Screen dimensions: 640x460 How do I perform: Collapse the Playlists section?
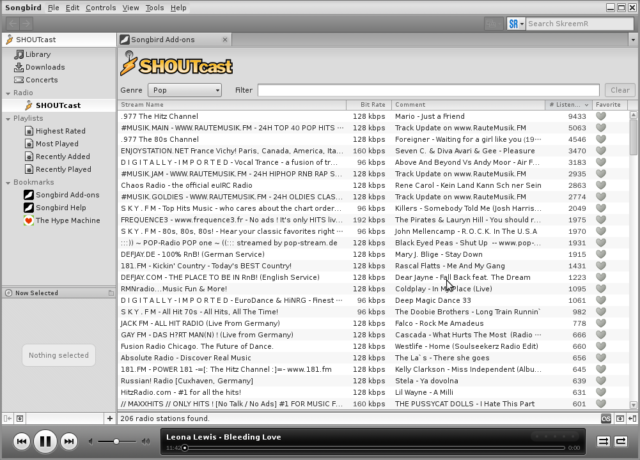click(x=8, y=119)
